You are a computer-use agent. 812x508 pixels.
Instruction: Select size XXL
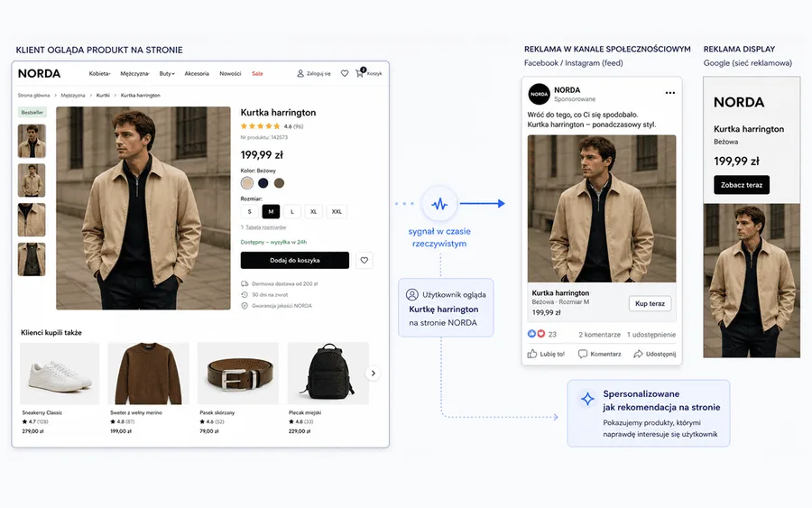(x=337, y=211)
